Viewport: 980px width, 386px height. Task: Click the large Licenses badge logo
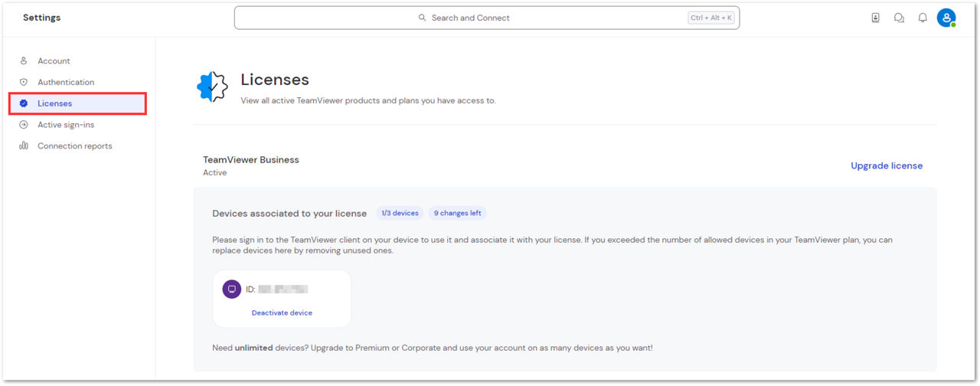click(212, 87)
